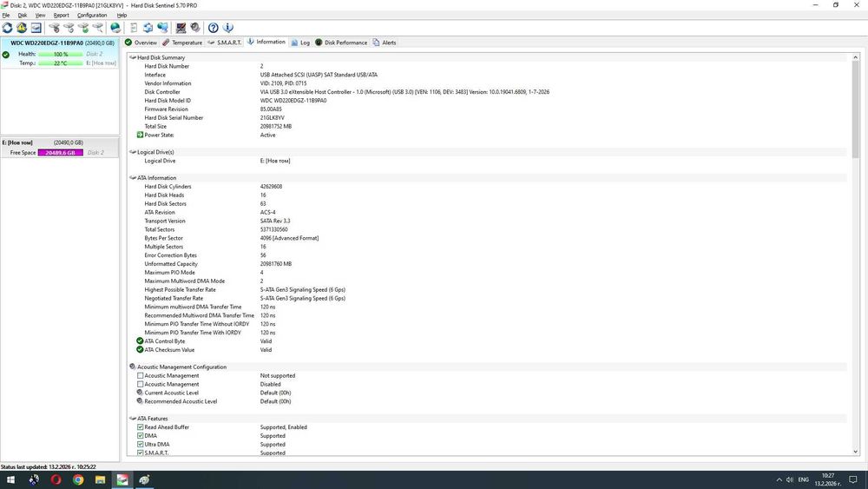Switch to the S.M.A.R.T. tab

225,43
